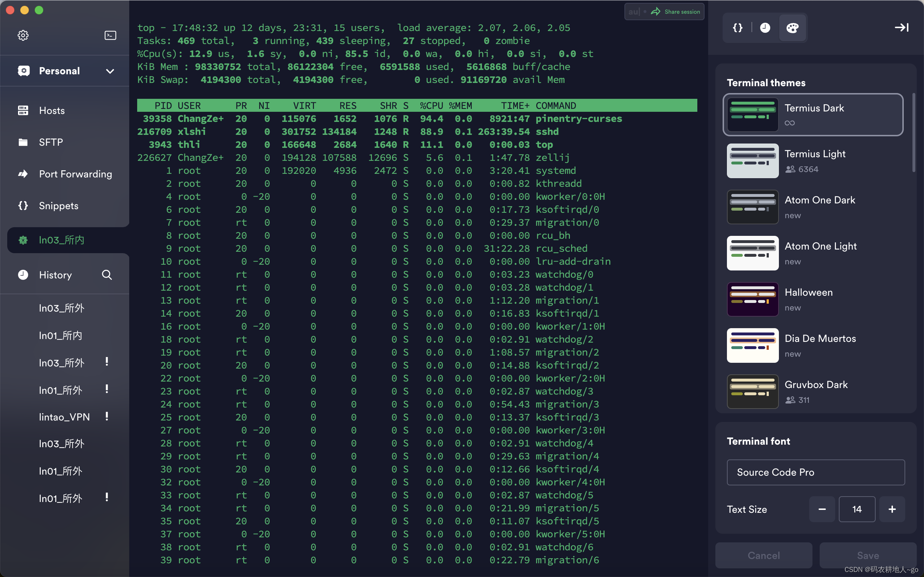Decrease text size with minus button
This screenshot has width=924, height=577.
(x=822, y=509)
